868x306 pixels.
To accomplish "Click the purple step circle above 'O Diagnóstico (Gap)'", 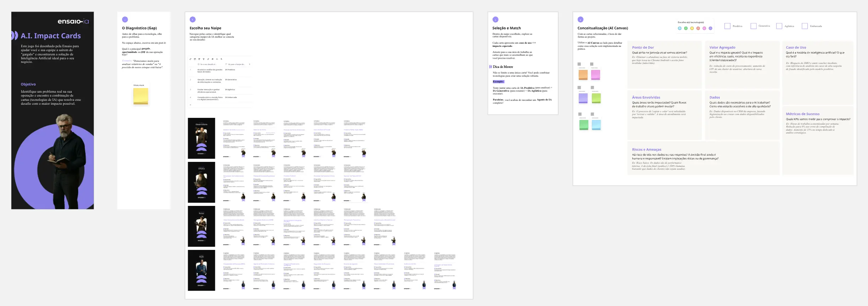I will 125,20.
